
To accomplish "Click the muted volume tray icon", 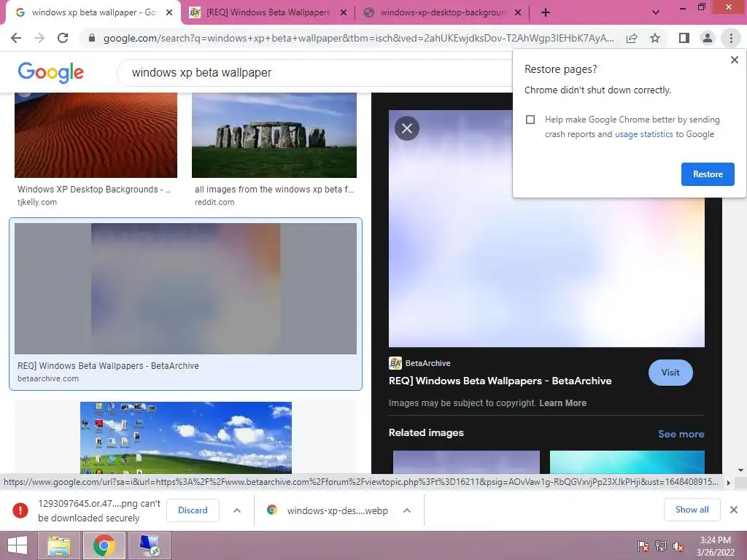I will click(678, 546).
